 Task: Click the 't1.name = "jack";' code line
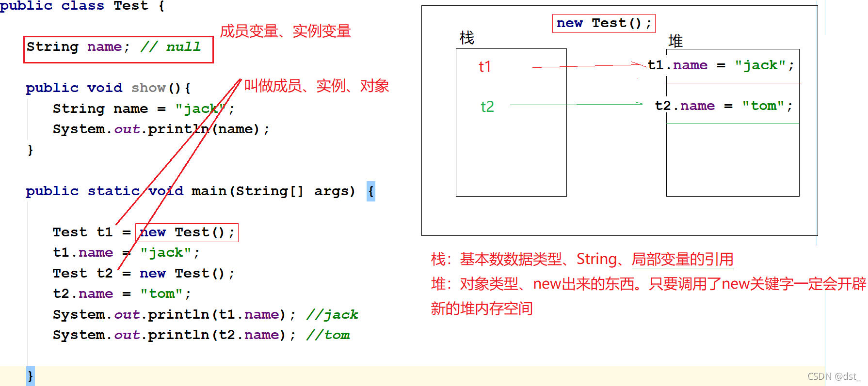coord(126,253)
